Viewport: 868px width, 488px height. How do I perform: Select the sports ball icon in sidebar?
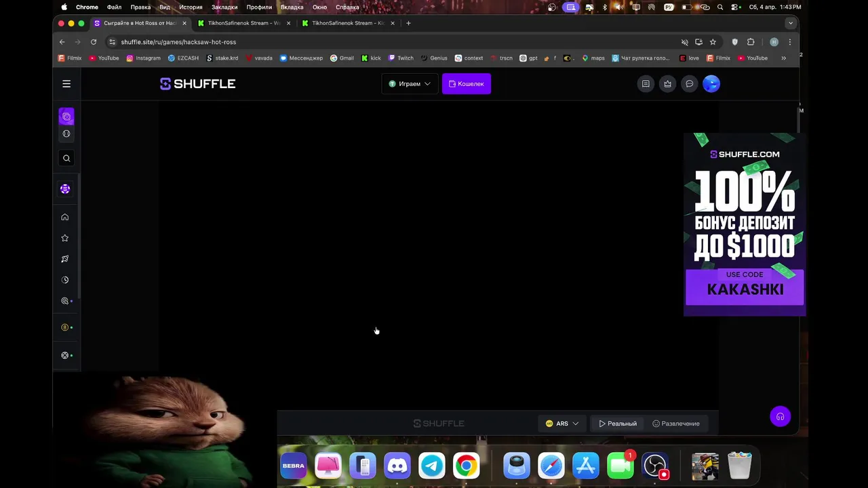click(x=66, y=134)
